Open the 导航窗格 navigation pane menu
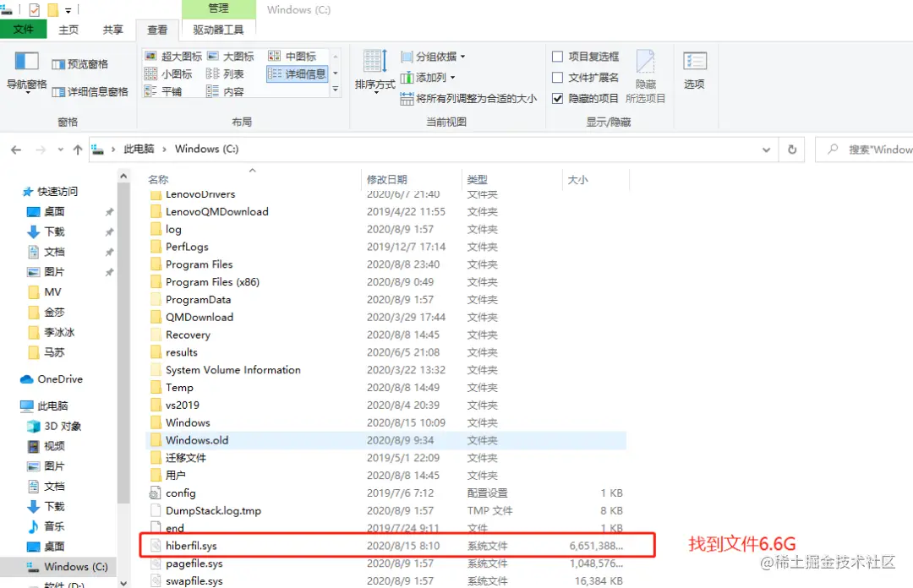 (x=25, y=72)
